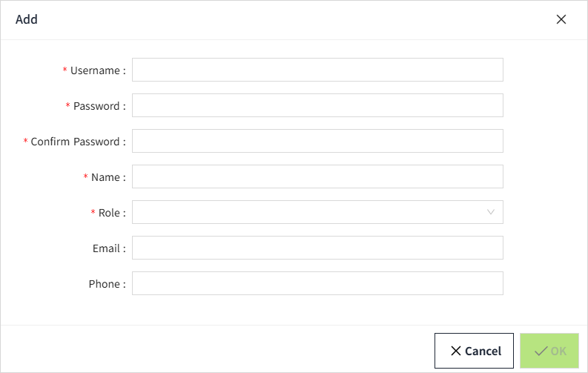
Task: Focus the Username text field
Action: point(317,70)
